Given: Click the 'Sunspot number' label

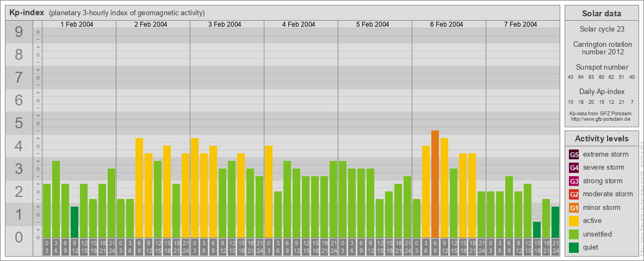Looking at the screenshot, I should 602,67.
